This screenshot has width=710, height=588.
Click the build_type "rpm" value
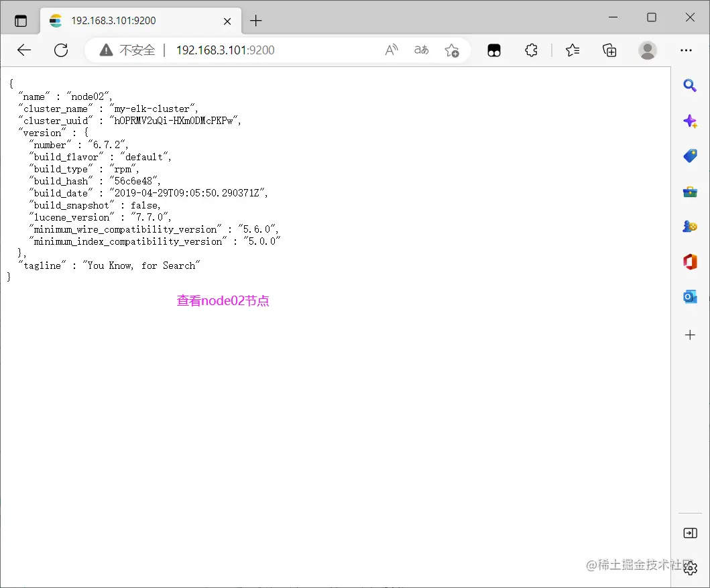[x=123, y=170]
